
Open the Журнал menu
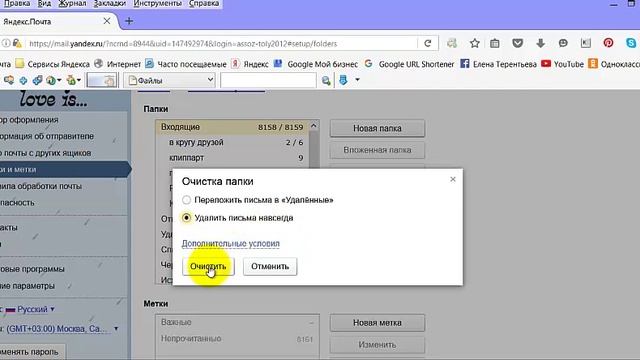tap(72, 4)
